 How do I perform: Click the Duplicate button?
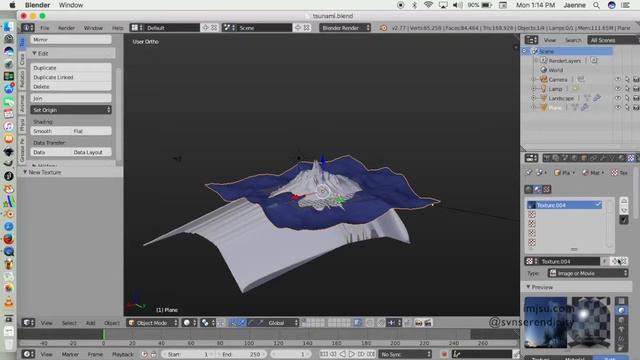click(71, 68)
